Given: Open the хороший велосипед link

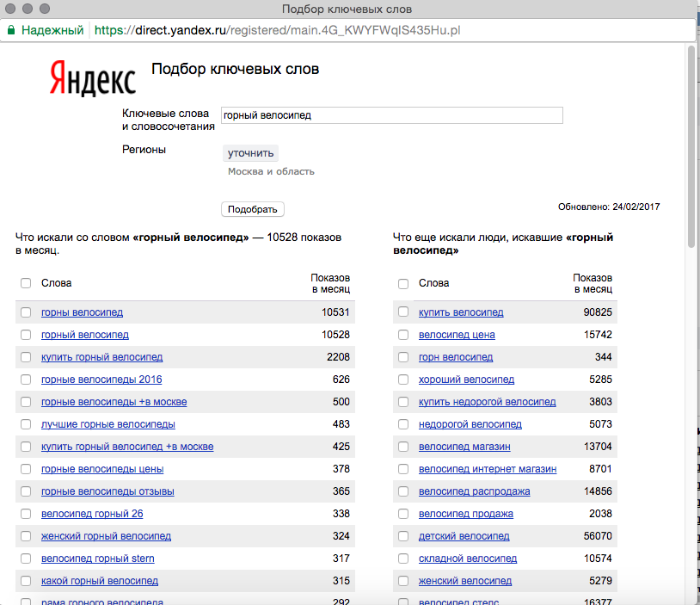Looking at the screenshot, I should point(466,380).
